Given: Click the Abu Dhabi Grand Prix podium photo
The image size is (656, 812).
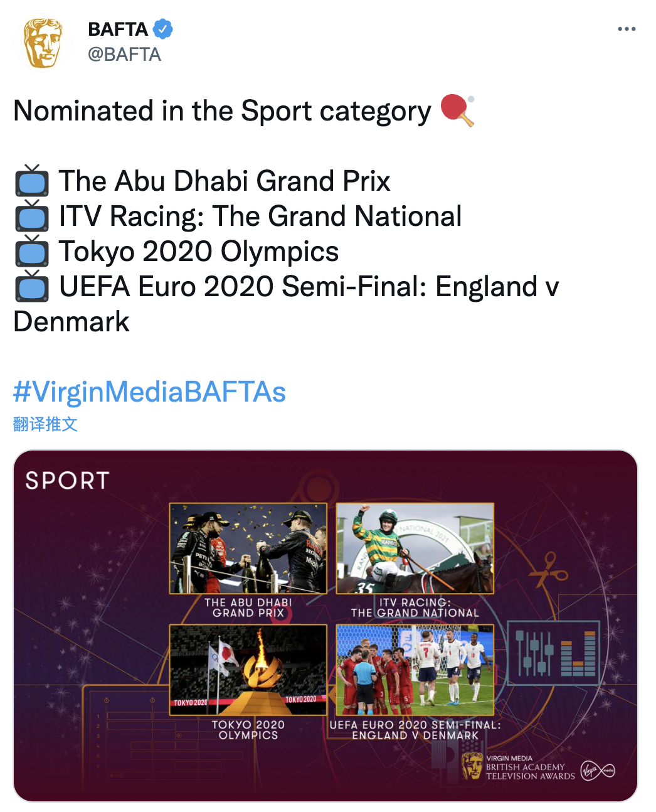Looking at the screenshot, I should (x=248, y=548).
